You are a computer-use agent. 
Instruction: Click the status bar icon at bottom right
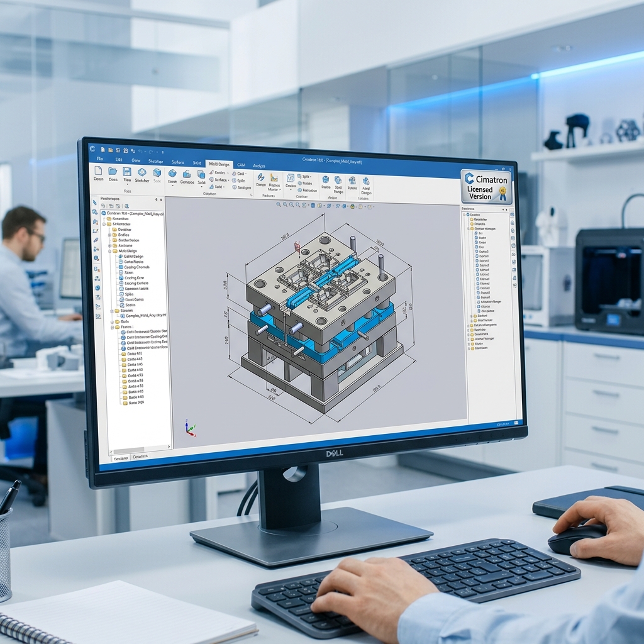point(516,423)
